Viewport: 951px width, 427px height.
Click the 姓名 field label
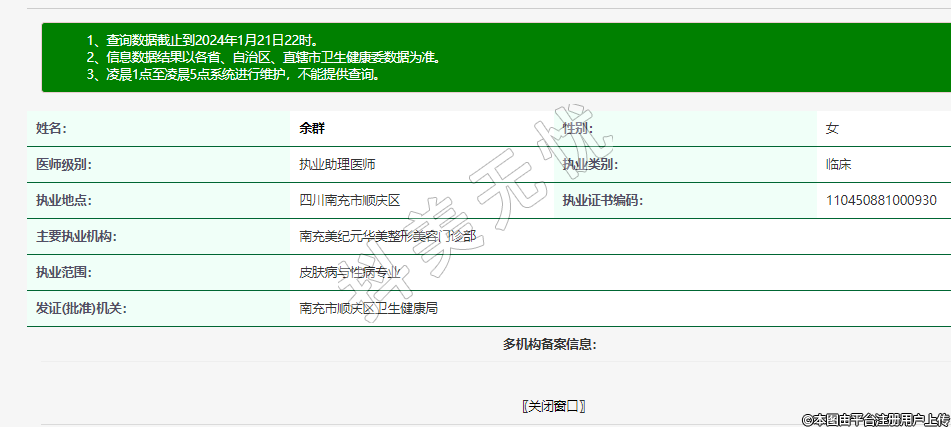pos(51,128)
